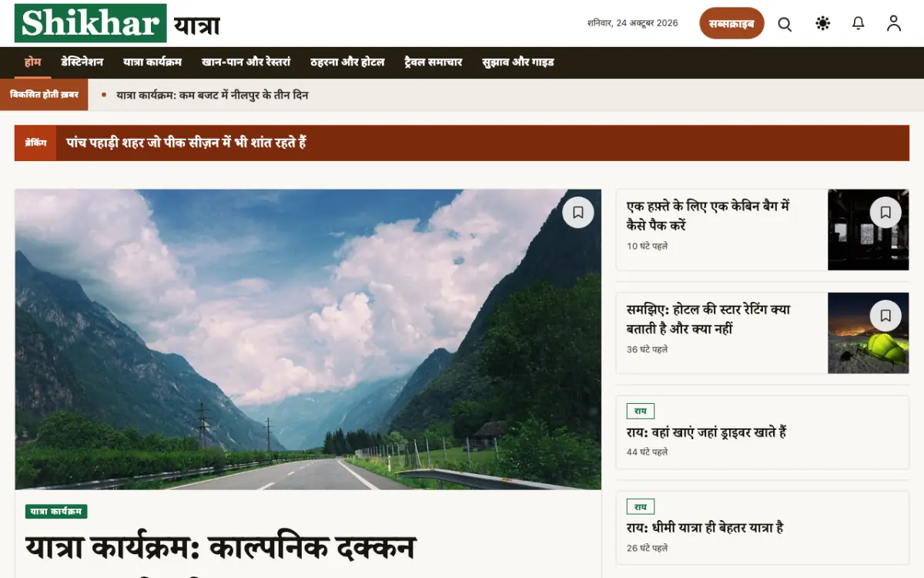The image size is (924, 578).
Task: Select the होम nav tab
Action: (32, 62)
